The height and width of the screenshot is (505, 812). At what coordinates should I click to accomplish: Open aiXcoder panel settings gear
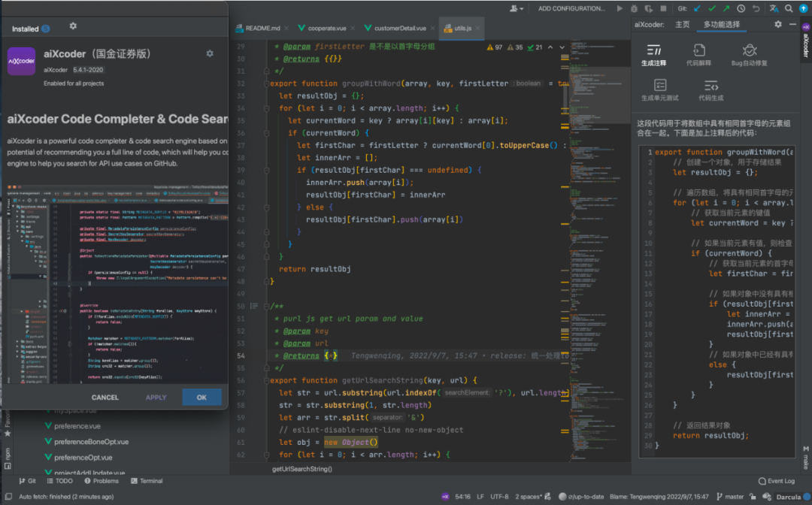point(778,24)
